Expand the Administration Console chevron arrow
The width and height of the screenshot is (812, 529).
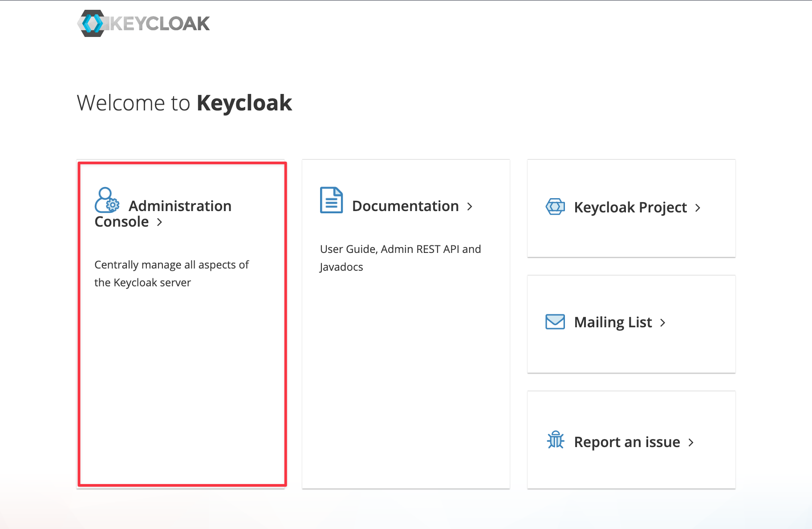(160, 222)
